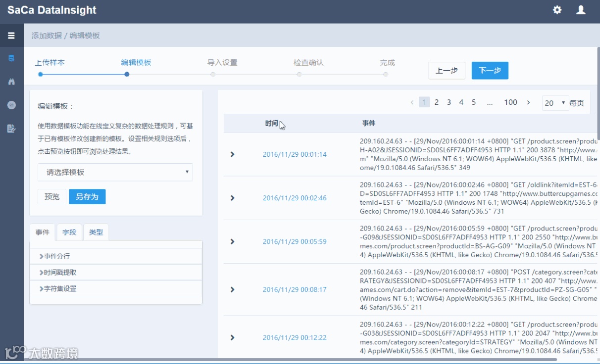
Task: Click the upload sample progress dot
Action: [41, 74]
